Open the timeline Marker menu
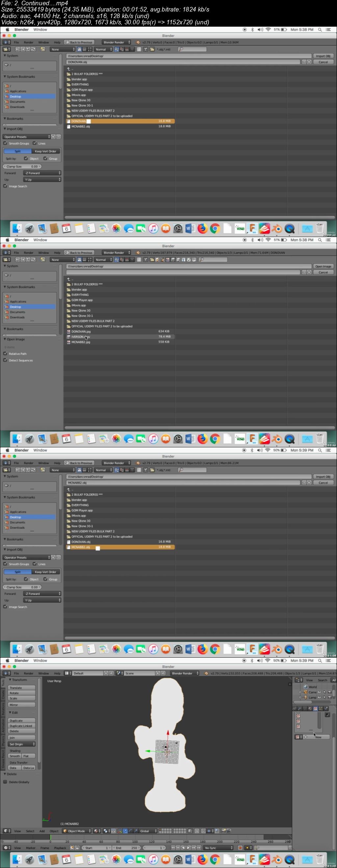This screenshot has width=337, height=868. pos(30,848)
